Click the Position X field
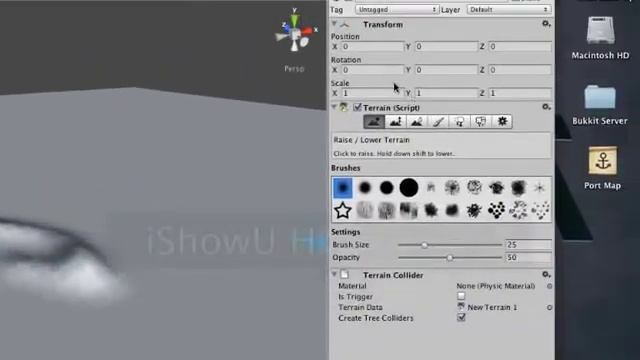The height and width of the screenshot is (360, 640). coord(372,47)
